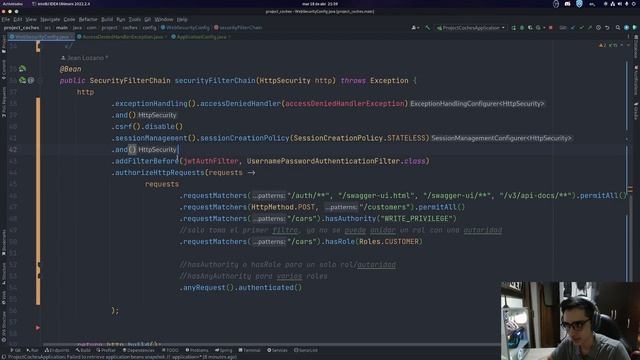The height and width of the screenshot is (360, 640).
Task: Open the Refactor menu
Action: 88,19
